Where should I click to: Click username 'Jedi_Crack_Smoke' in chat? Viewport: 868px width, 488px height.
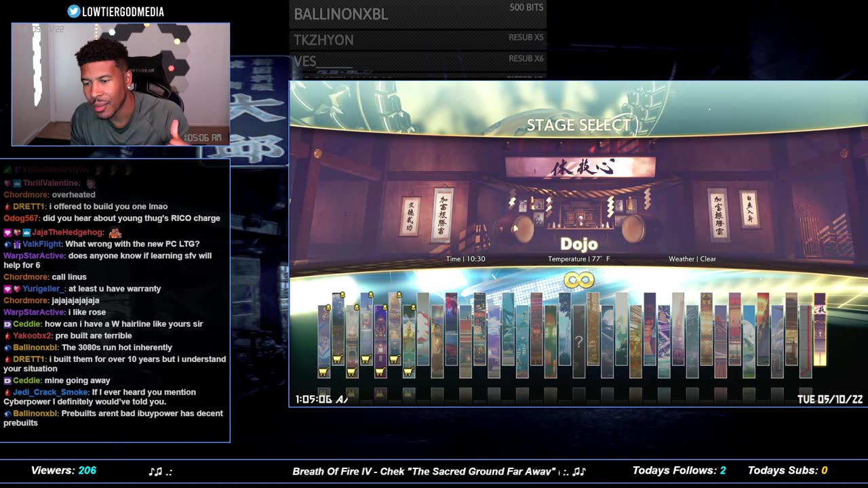tap(50, 392)
